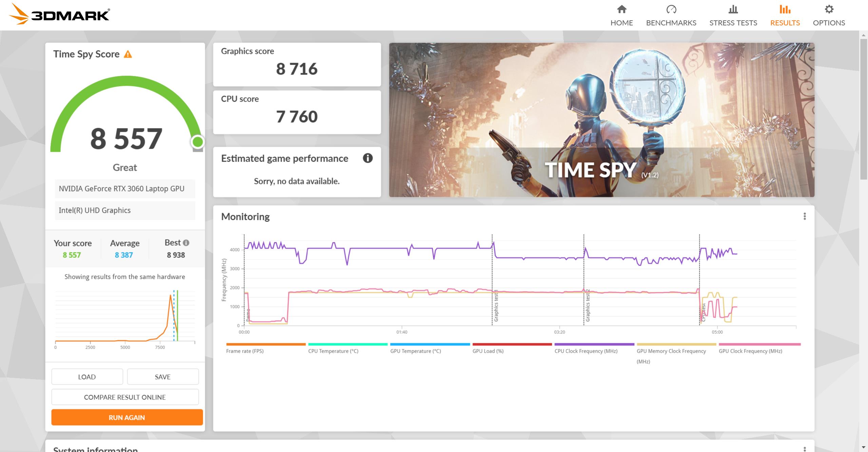
Task: Click the Save button
Action: pos(162,377)
